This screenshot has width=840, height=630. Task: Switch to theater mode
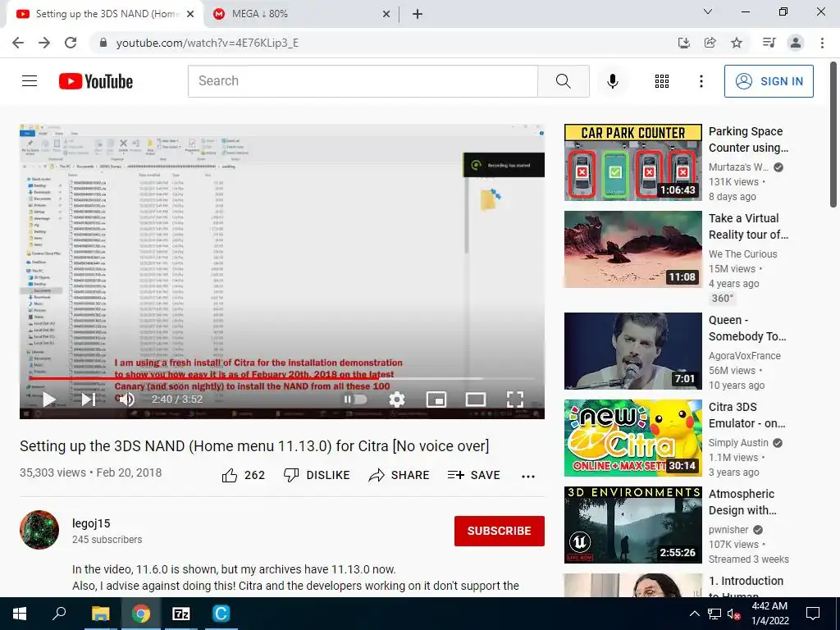(476, 399)
